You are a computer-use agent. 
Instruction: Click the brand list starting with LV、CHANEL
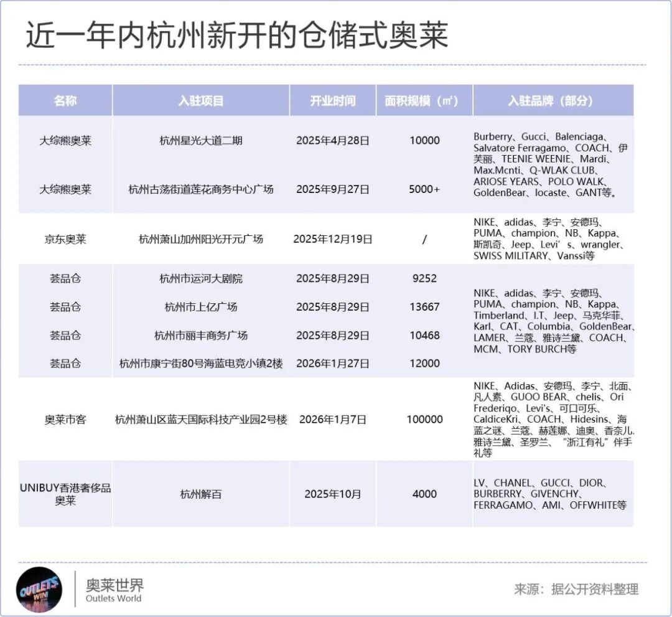click(550, 494)
